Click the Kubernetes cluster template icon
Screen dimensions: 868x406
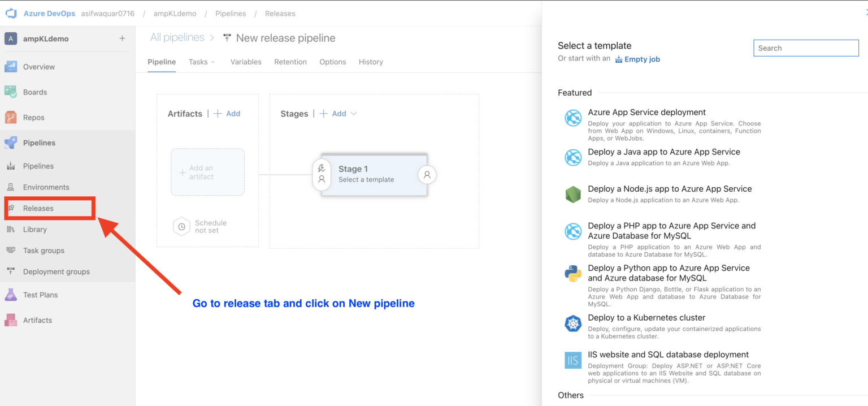coord(573,323)
